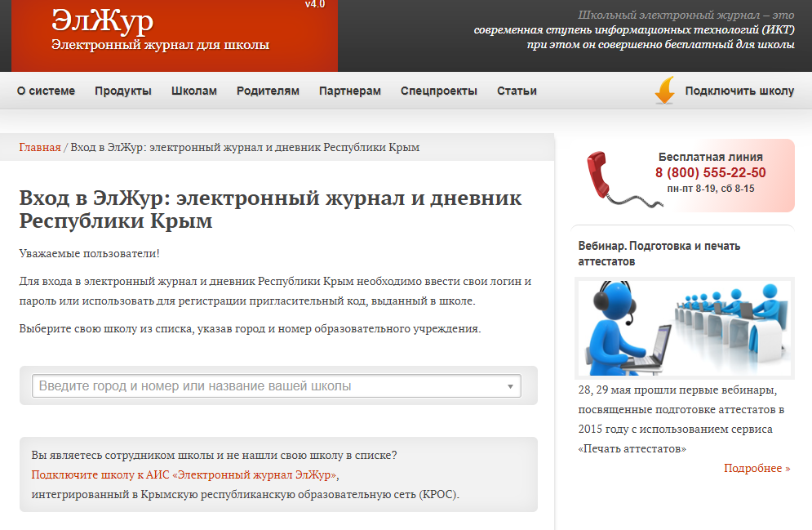Click the Электронный журнал для школы tagline
Screen dimensions: 812x530
(161, 45)
